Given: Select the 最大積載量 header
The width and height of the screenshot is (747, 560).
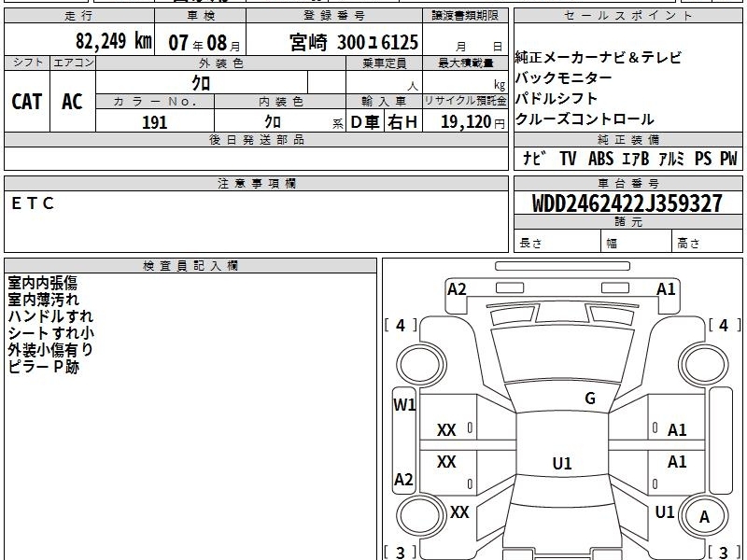Looking at the screenshot, I should point(465,63).
